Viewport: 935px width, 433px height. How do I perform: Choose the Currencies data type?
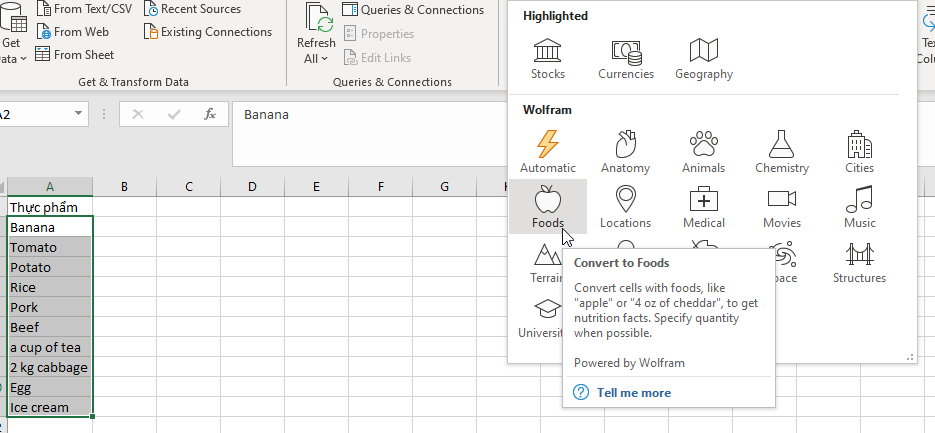pyautogui.click(x=626, y=58)
